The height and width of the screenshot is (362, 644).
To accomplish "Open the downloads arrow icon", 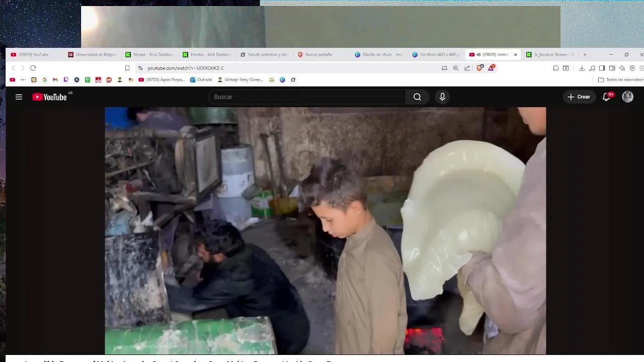I will pos(582,68).
